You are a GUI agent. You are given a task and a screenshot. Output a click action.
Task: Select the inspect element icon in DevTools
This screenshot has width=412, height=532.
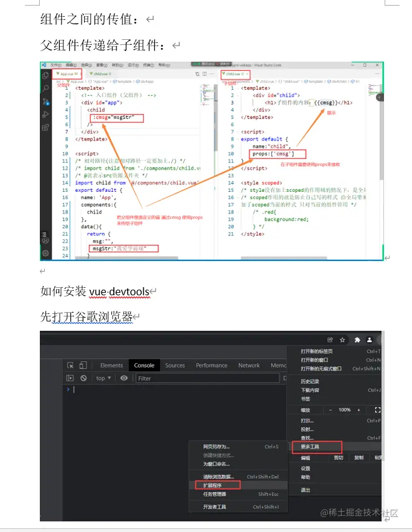tap(70, 366)
